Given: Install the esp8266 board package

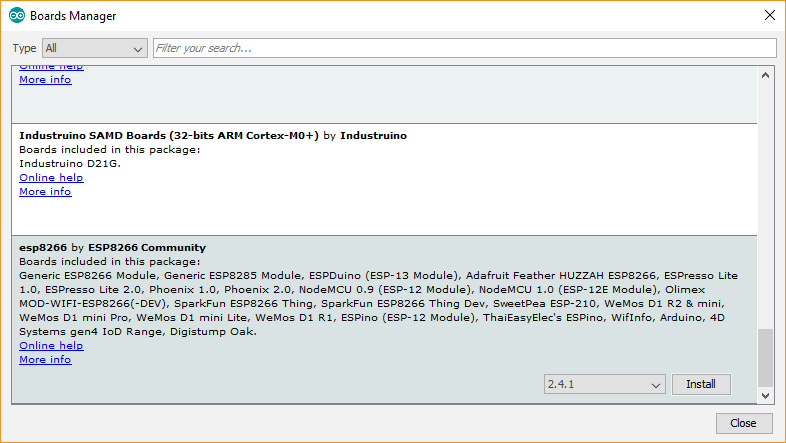Looking at the screenshot, I should click(701, 384).
